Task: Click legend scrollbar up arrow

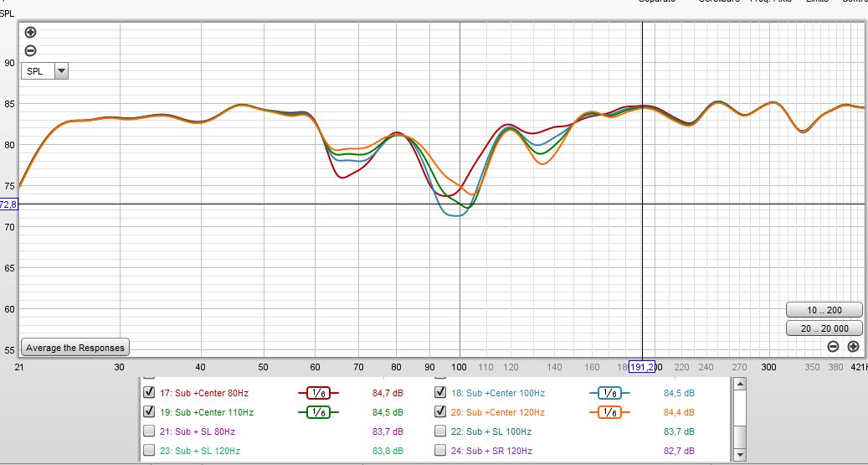Action: click(740, 384)
